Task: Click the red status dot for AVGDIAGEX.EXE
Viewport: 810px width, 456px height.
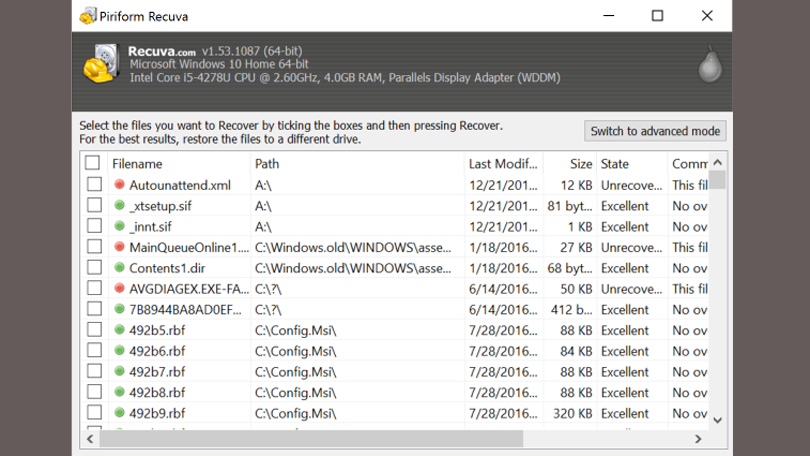Action: 120,289
